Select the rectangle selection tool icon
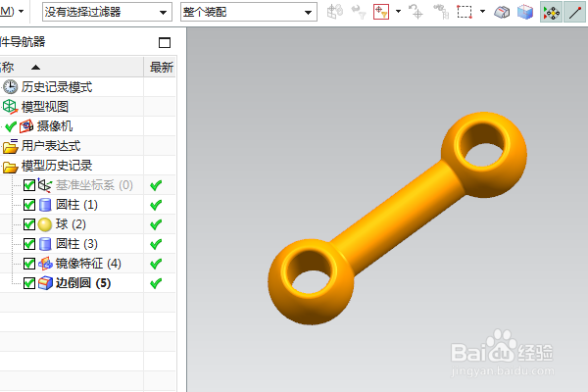The height and width of the screenshot is (392, 588). [x=465, y=12]
